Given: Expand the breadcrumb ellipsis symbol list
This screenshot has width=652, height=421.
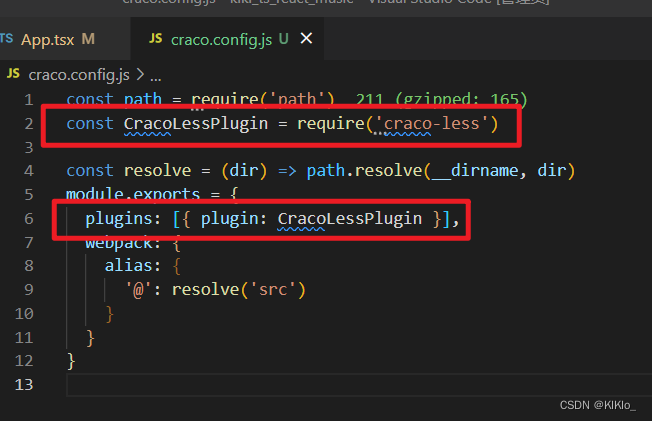Looking at the screenshot, I should [156, 76].
